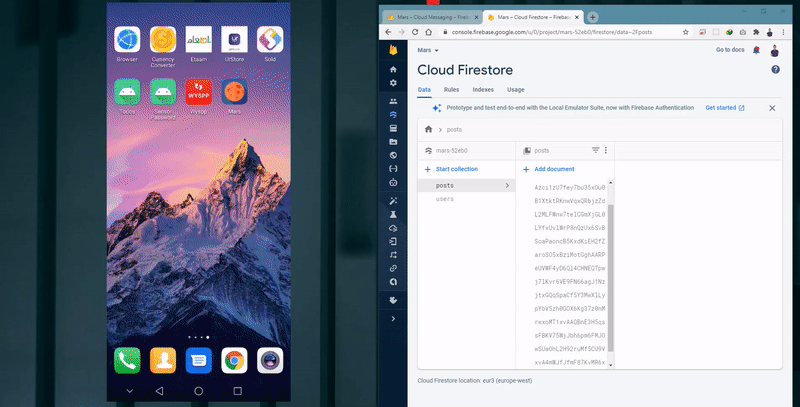Open the Messages app in the dock

pyautogui.click(x=198, y=361)
